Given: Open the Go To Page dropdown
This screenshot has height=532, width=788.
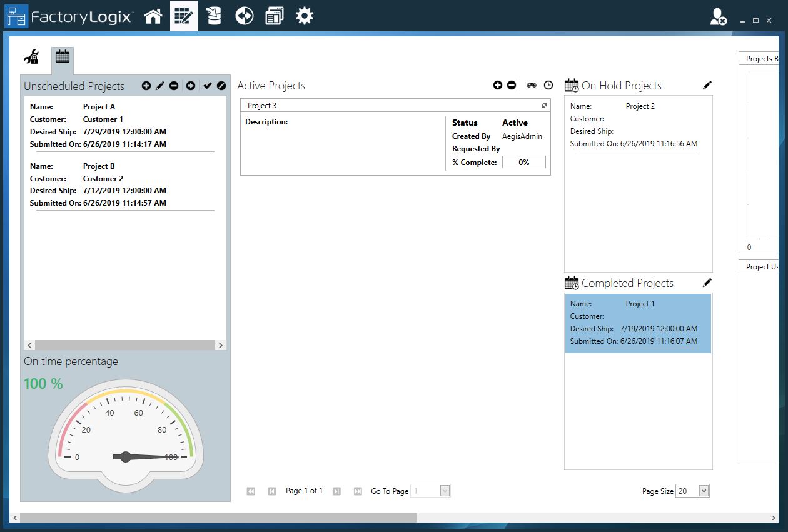Looking at the screenshot, I should click(445, 491).
